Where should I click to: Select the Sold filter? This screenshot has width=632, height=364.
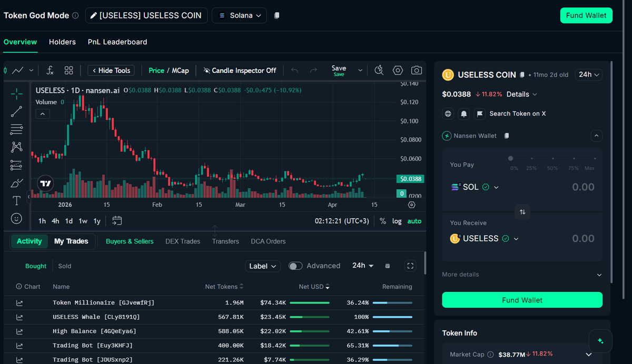(x=65, y=266)
